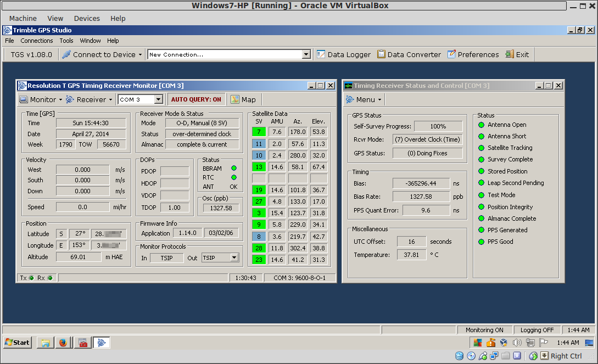Image resolution: width=598 pixels, height=364 pixels.
Task: Click the Trimble GPS Studio taskbar icon
Action: 102,343
